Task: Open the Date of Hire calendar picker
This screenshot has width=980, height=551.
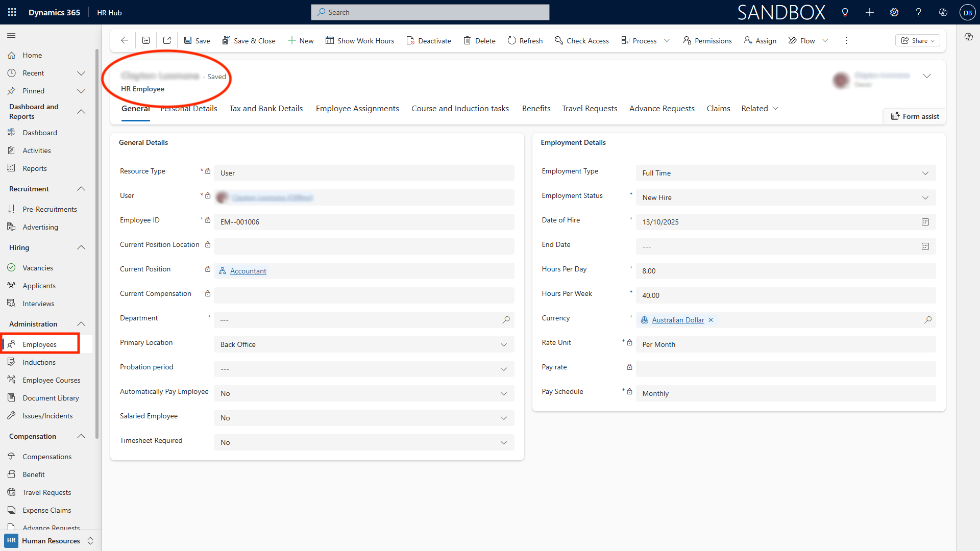Action: click(925, 222)
